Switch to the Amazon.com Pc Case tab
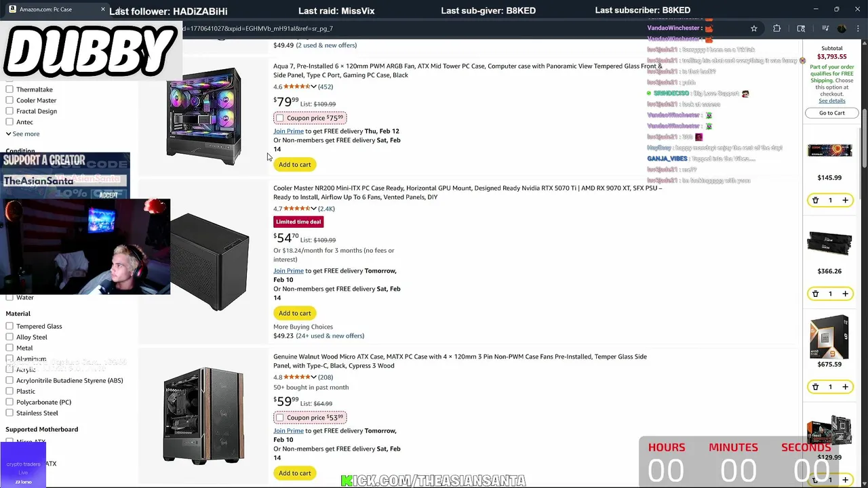Viewport: 868px width, 488px height. point(54,9)
